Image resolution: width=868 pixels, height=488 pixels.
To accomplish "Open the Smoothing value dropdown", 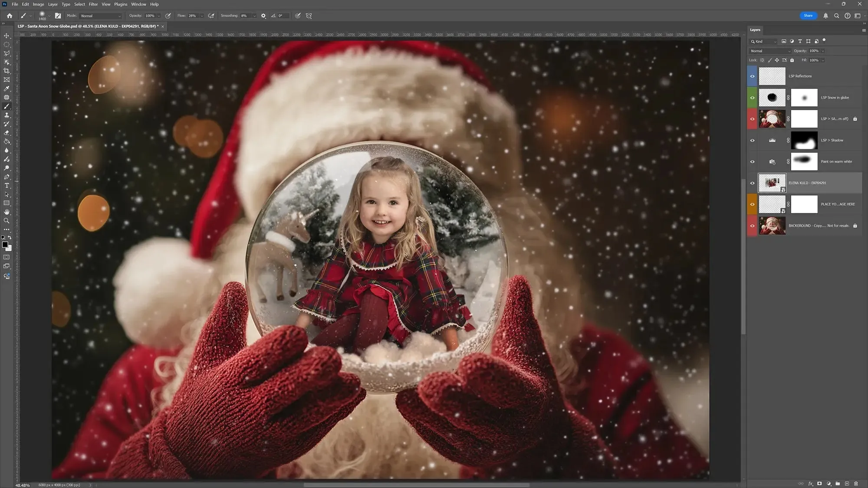I will [x=254, y=16].
